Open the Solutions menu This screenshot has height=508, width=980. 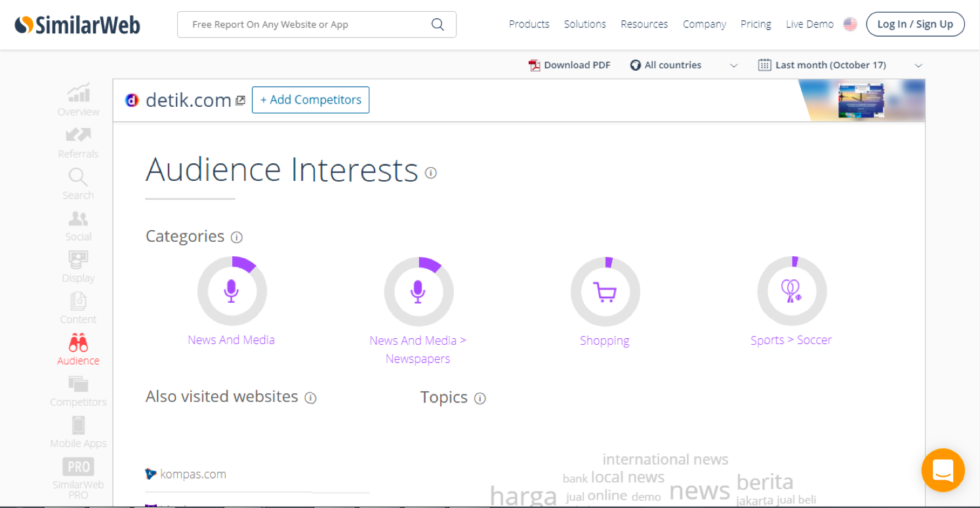coord(585,24)
